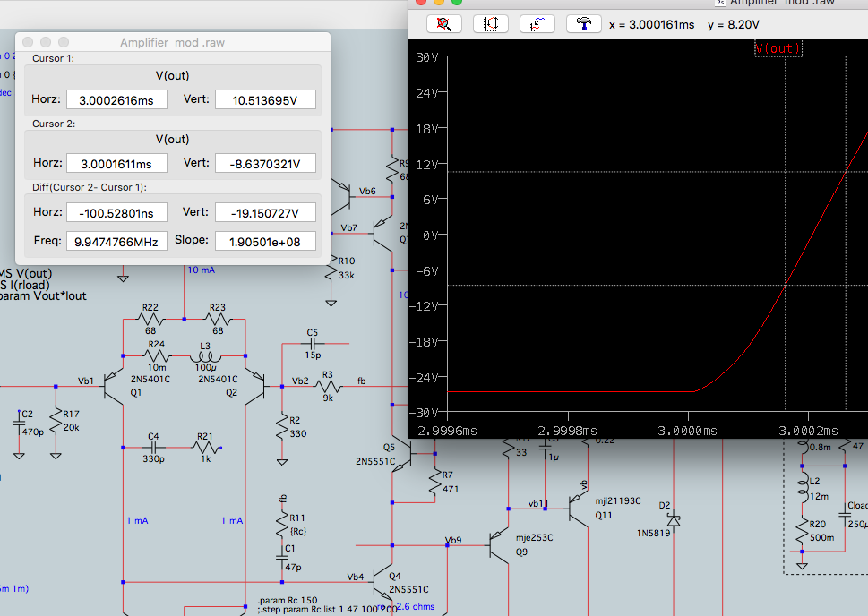Image resolution: width=868 pixels, height=616 pixels.
Task: Click the Cursor 2 Horz field 3.0001611ms
Action: pos(116,164)
